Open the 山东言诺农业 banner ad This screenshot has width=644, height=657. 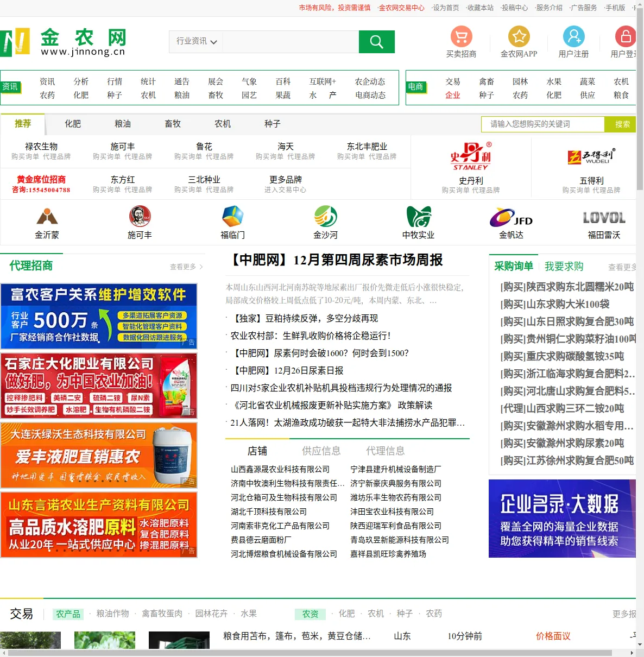[99, 525]
